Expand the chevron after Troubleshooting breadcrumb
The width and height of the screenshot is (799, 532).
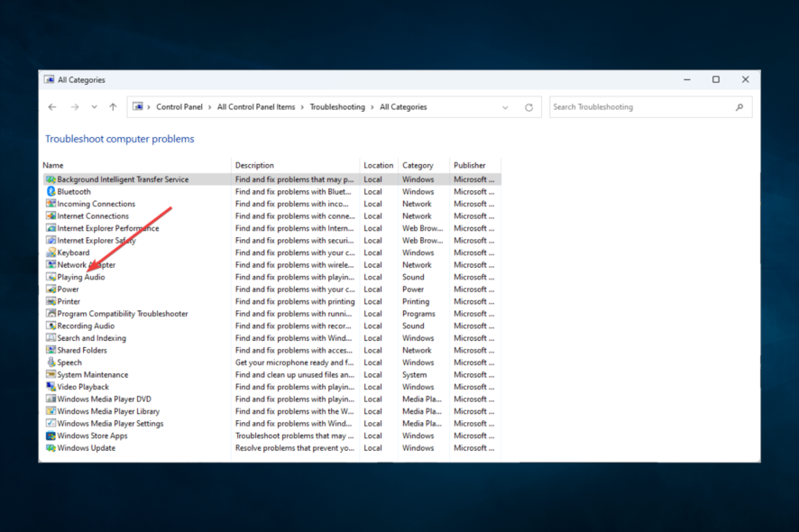(372, 107)
